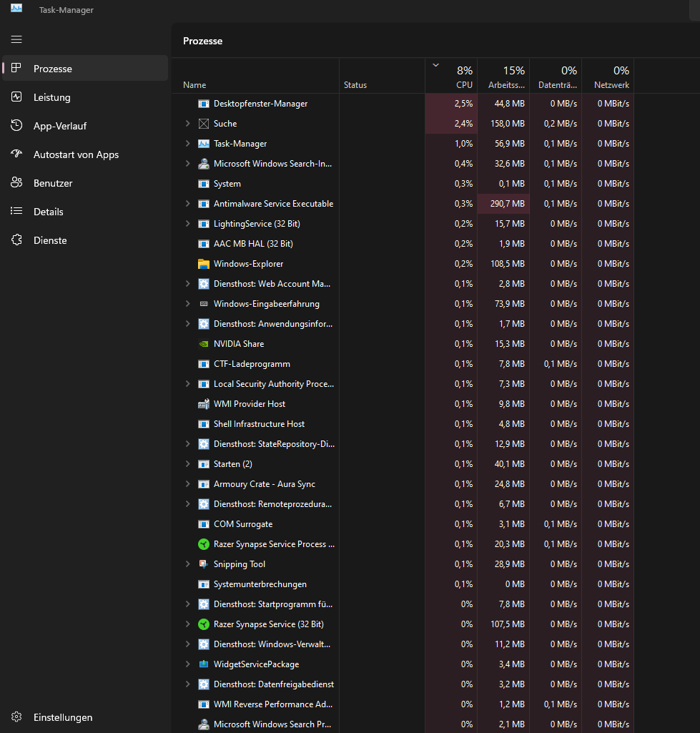This screenshot has width=700, height=733.
Task: Click the App-Verlauf history icon
Action: point(16,125)
